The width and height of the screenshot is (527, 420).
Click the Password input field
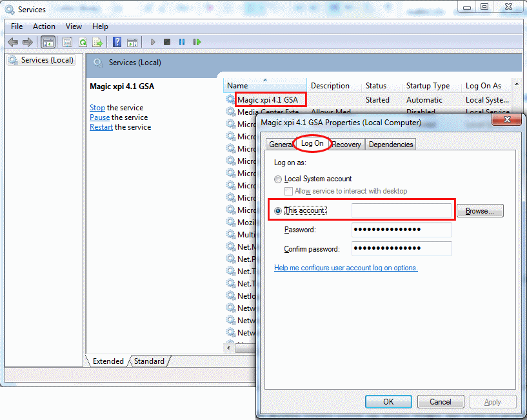[x=402, y=230]
